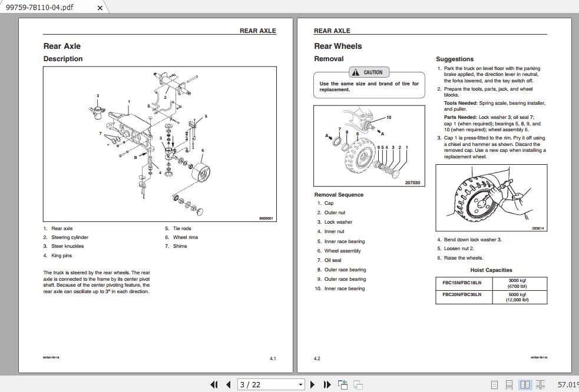Close the 99759-7B110-04.pdf tab
The width and height of the screenshot is (579, 392).
click(x=100, y=8)
